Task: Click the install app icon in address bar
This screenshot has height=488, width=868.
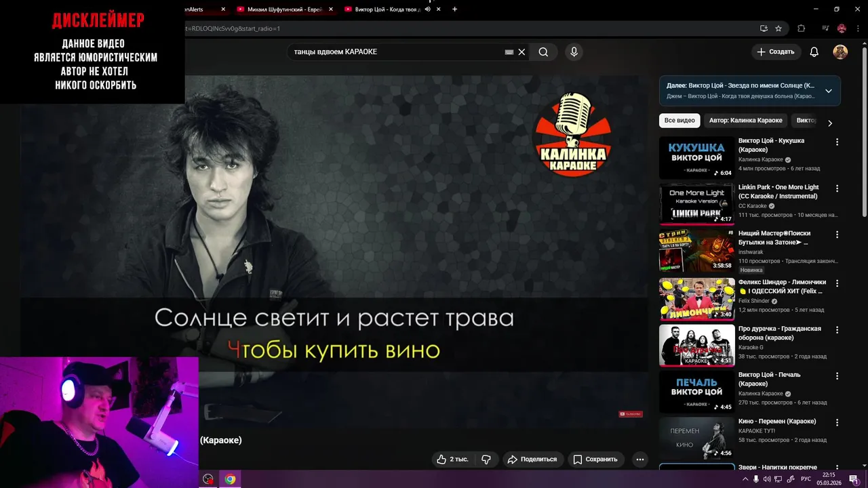Action: (x=764, y=28)
